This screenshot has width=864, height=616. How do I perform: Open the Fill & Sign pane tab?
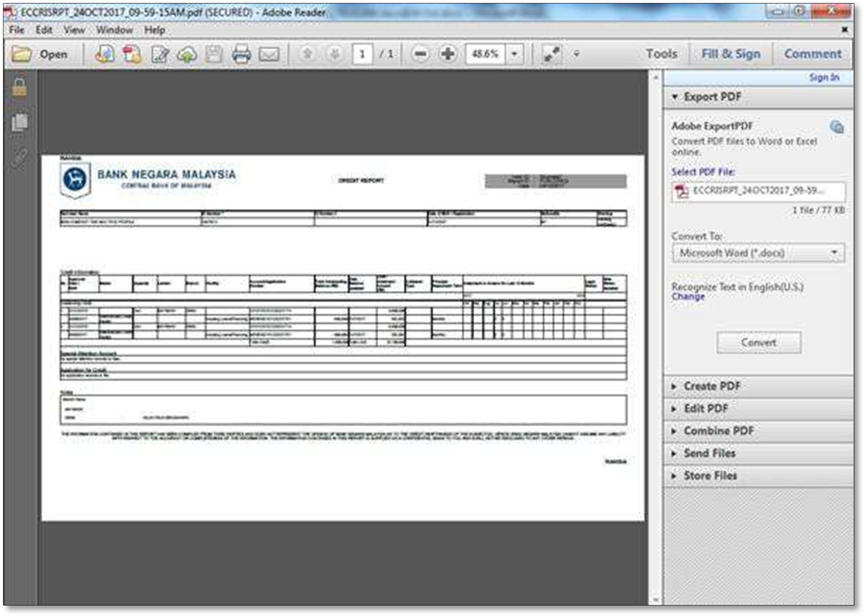731,54
